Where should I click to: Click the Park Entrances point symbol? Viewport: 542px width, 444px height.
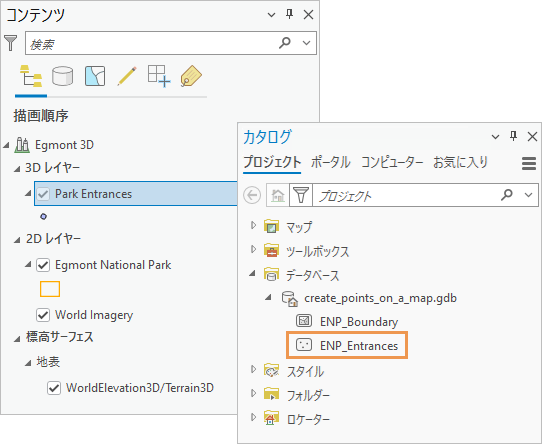coord(44,217)
